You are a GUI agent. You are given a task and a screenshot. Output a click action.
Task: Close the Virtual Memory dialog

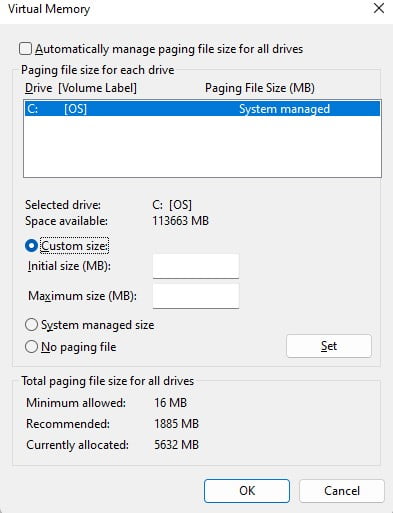[x=379, y=9]
